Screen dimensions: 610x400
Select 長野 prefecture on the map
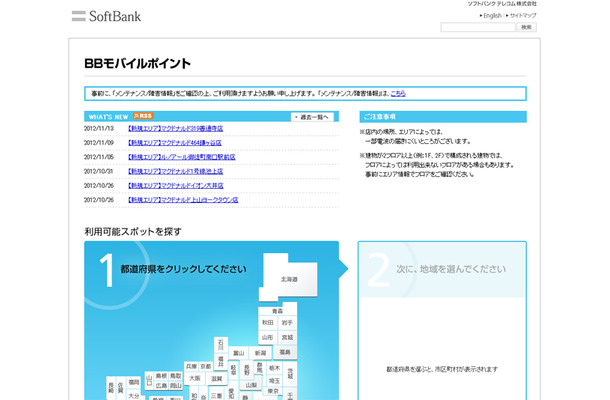tap(247, 369)
